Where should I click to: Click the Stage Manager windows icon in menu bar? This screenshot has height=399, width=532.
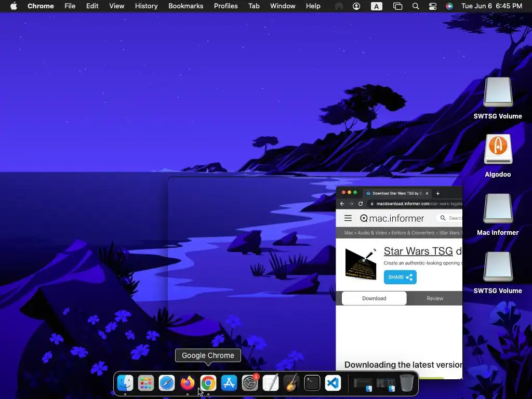tap(397, 6)
